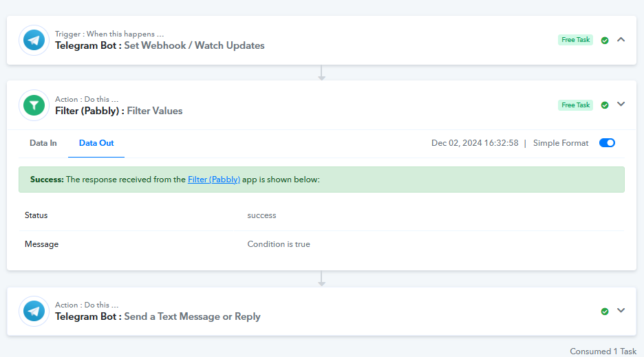Switch to the Data In tab

[x=43, y=143]
